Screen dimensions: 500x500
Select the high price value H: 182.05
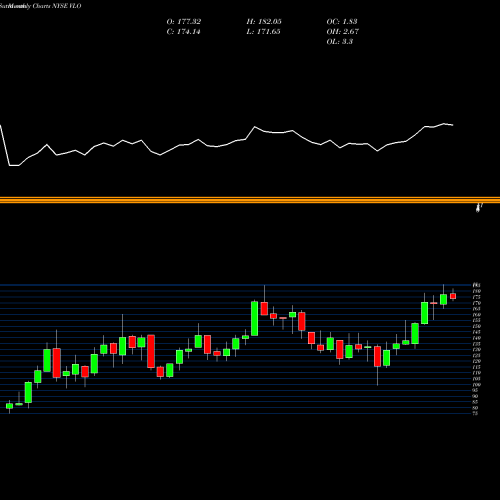[264, 22]
